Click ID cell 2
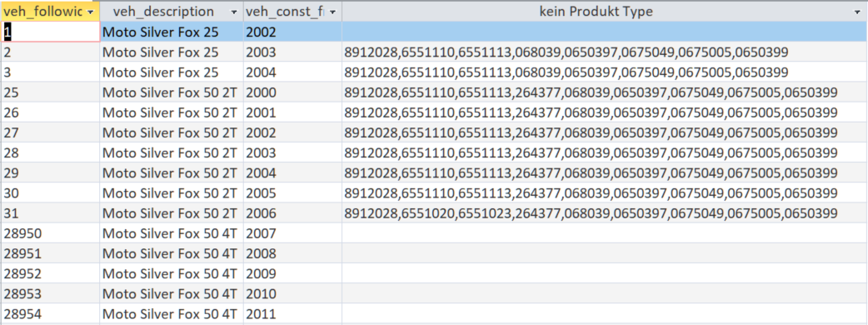Image resolution: width=868 pixels, height=325 pixels. [x=50, y=52]
